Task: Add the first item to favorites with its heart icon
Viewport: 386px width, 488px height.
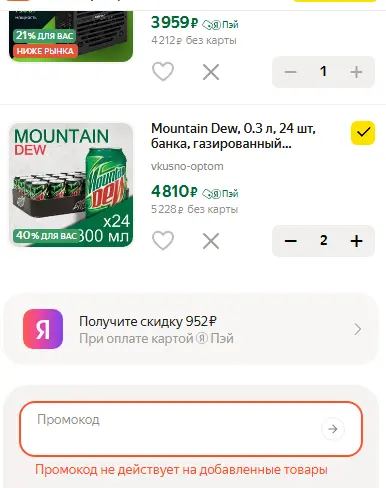Action: point(163,72)
